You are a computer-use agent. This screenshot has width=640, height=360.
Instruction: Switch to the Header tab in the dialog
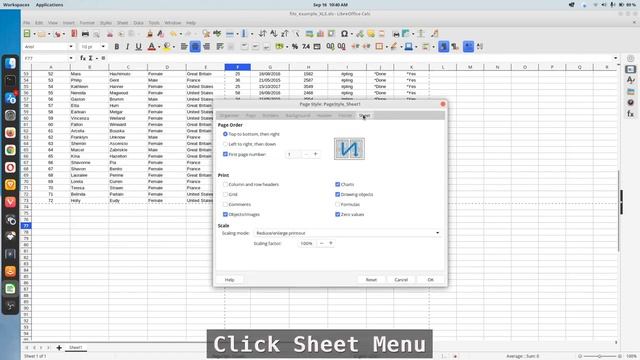324,116
